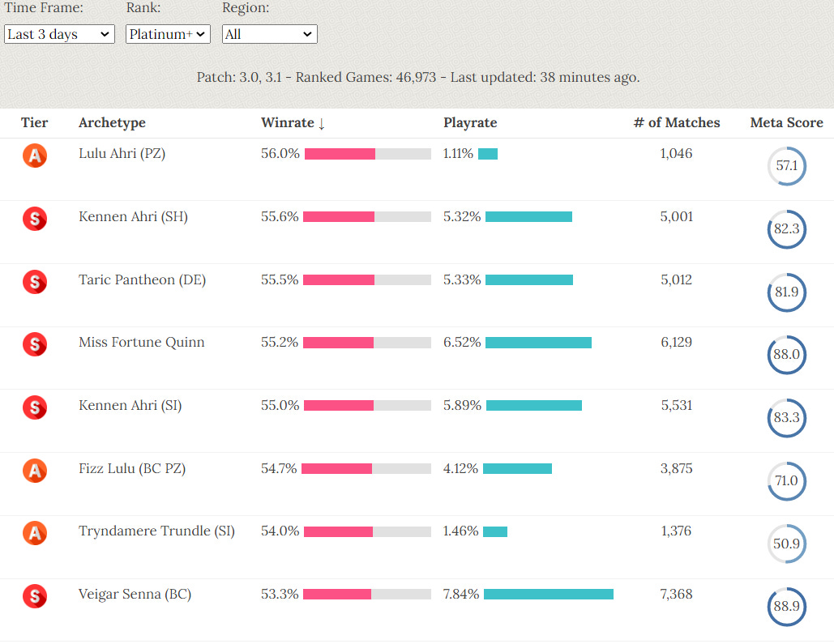Viewport: 834px width, 644px height.
Task: Click the S tier icon for Kennen Ahri (SI)
Action: pos(35,408)
